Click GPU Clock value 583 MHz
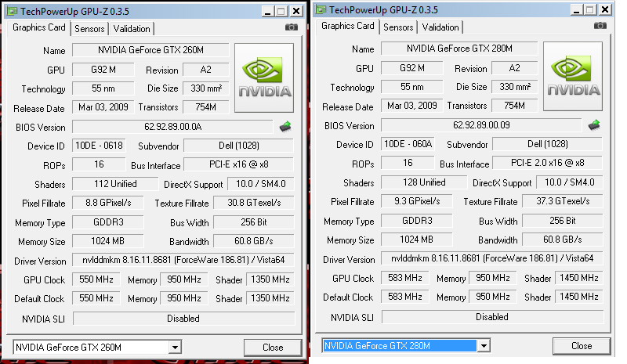Image resolution: width=627 pixels, height=364 pixels. coord(404,278)
